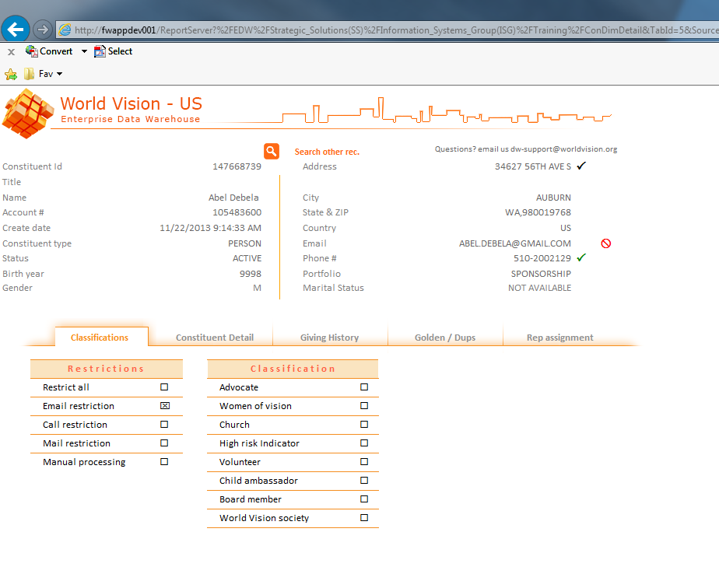Screen dimensions: 719x588
Task: Click the Search other rec. link
Action: [327, 152]
